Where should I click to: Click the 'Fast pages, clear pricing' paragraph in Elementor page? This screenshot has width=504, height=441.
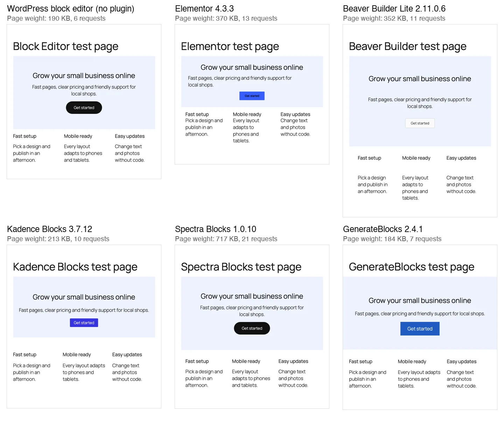click(x=240, y=82)
